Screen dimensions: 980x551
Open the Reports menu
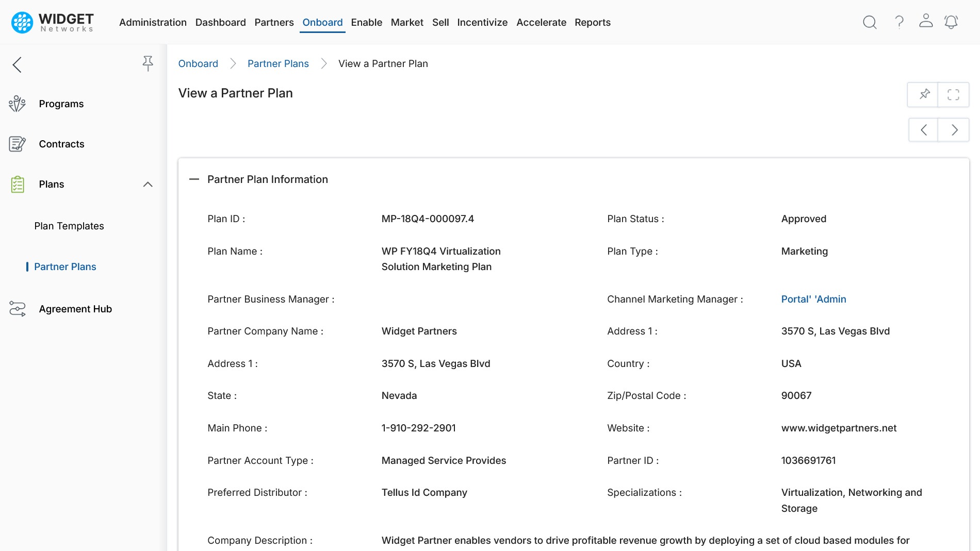coord(592,22)
